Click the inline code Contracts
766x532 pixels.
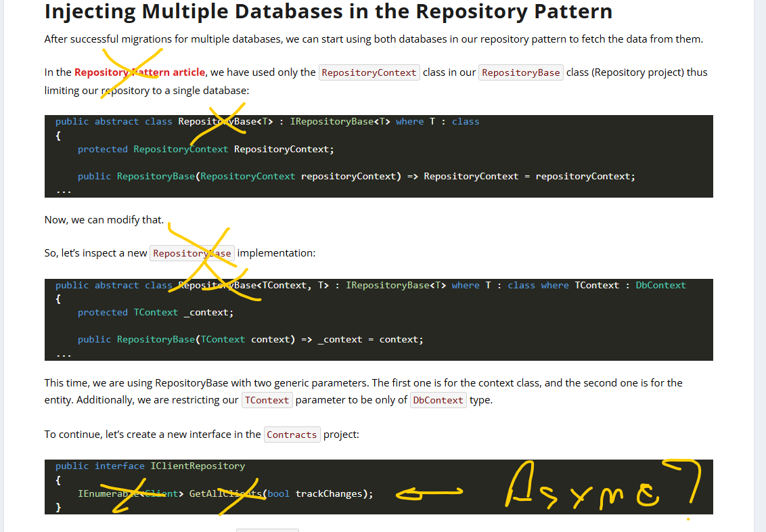coord(292,435)
